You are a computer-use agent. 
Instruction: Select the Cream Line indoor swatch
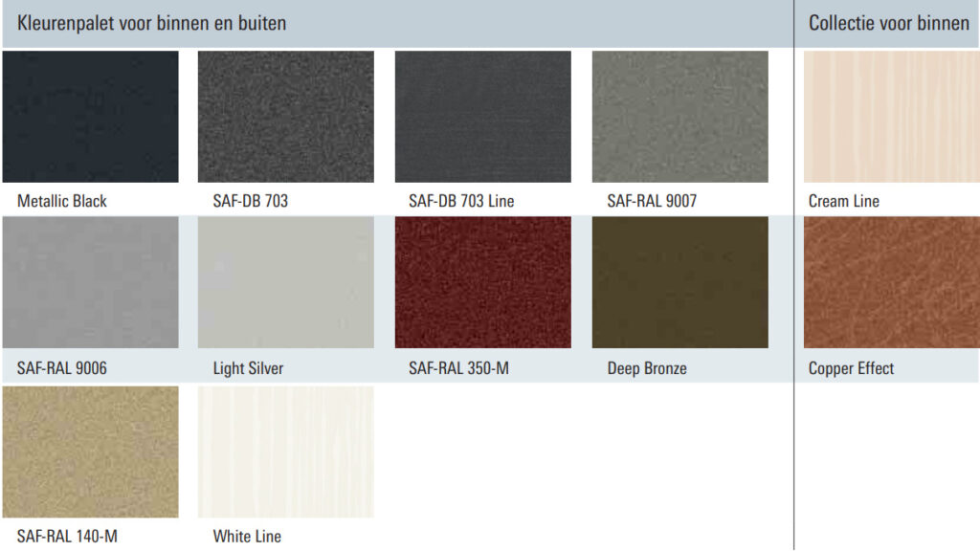891,116
